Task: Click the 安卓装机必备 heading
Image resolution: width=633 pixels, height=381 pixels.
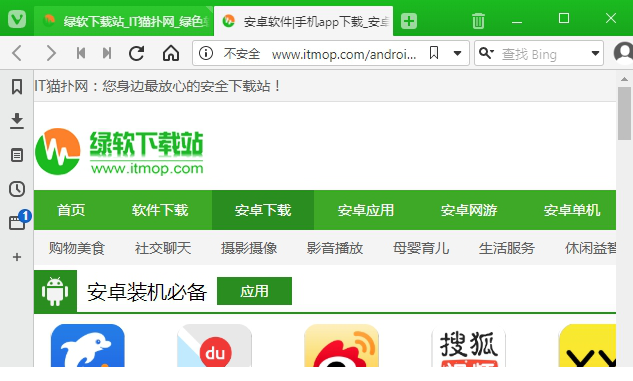Action: (x=147, y=292)
